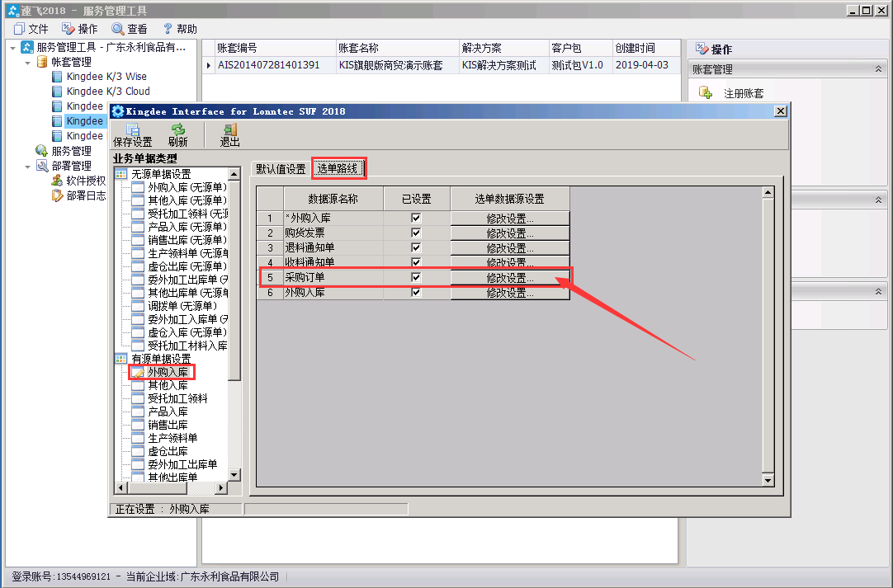Click the 文件 menu icon

point(19,29)
